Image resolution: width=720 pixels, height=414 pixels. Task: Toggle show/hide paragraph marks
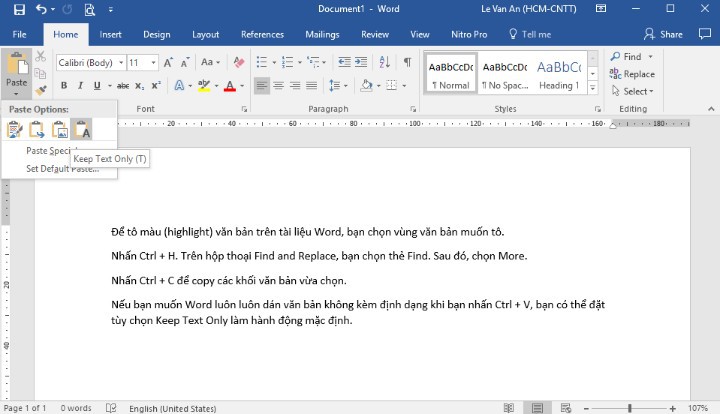pos(407,62)
